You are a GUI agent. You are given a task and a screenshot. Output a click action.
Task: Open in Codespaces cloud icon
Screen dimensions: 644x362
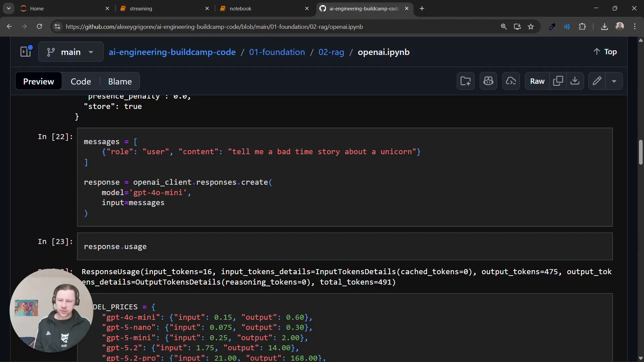pyautogui.click(x=511, y=81)
